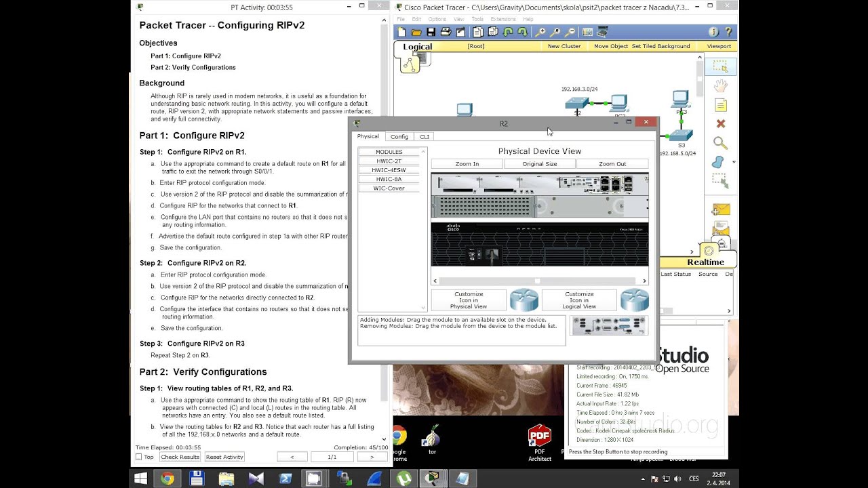Image resolution: width=868 pixels, height=488 pixels.
Task: Open Chrome from the Windows taskbar
Action: 167,479
